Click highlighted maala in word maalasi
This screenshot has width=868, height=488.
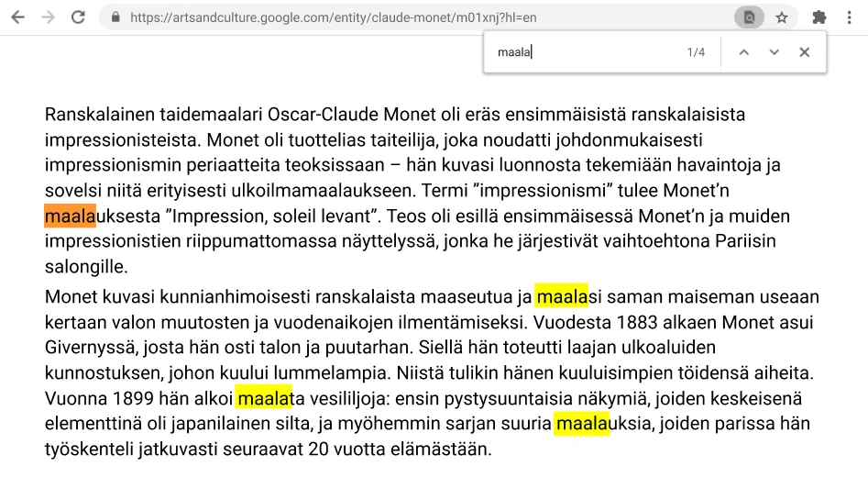pos(561,296)
